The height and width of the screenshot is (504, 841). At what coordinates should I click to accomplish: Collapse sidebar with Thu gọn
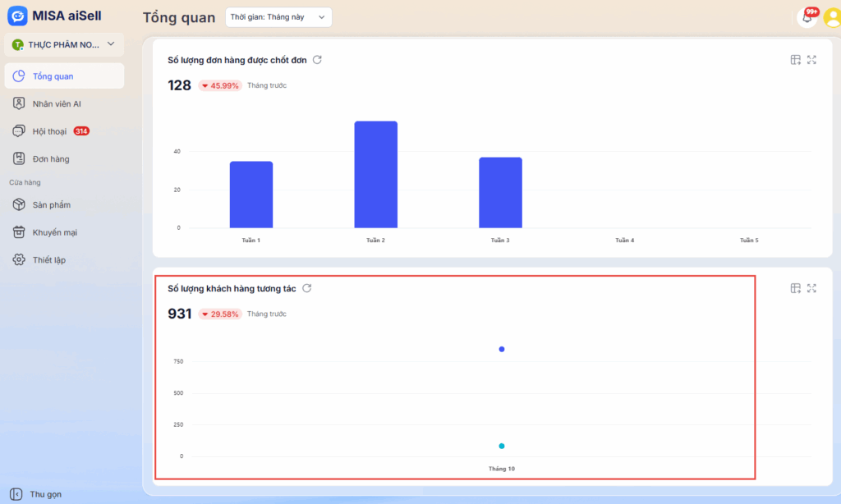click(x=37, y=494)
